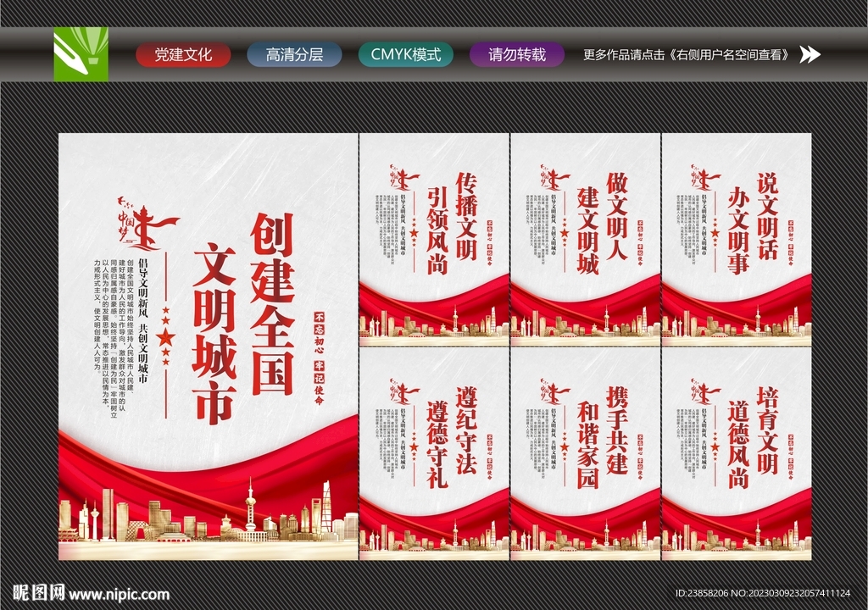Screen dimensions: 868x610
Task: Open the 培育文明 道德风尚 poster
Action: [x=737, y=454]
